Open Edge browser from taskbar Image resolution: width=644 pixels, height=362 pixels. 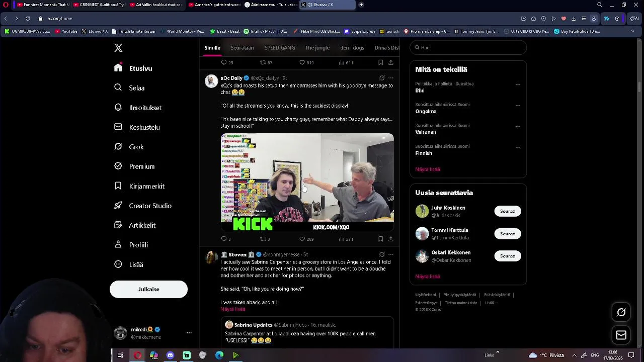[219, 355]
